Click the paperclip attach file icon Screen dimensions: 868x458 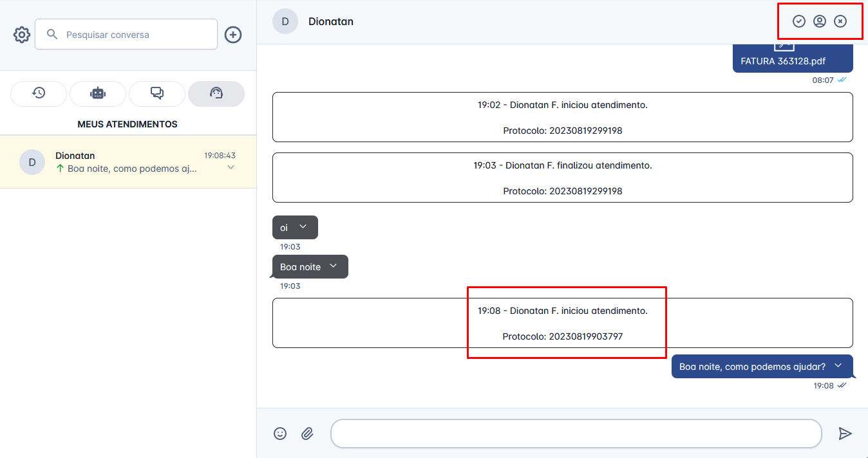(x=307, y=434)
